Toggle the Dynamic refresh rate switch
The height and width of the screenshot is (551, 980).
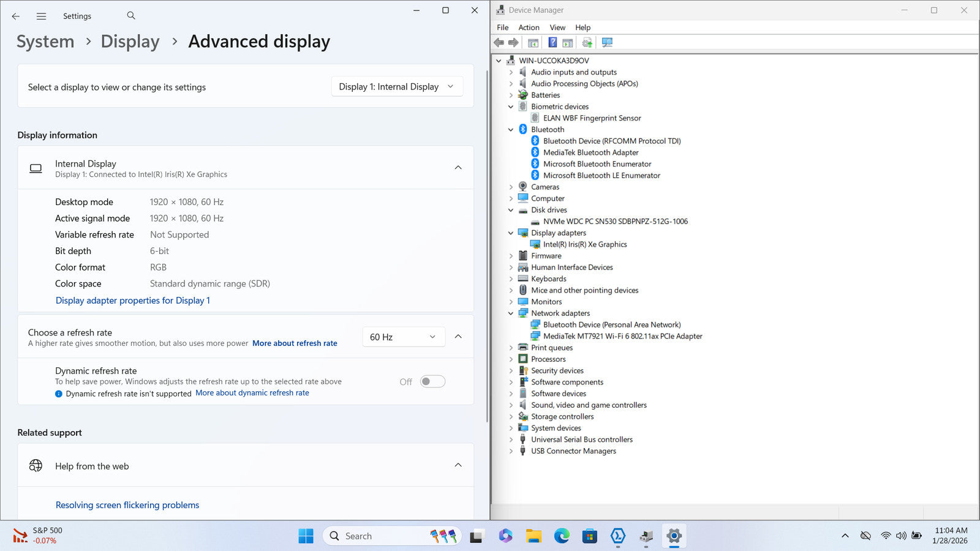(432, 381)
